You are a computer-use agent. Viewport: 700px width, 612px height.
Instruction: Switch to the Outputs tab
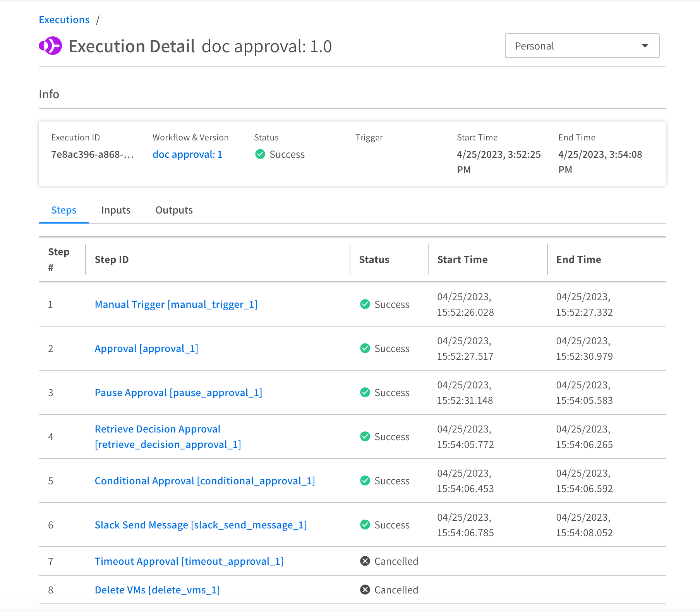pyautogui.click(x=174, y=210)
